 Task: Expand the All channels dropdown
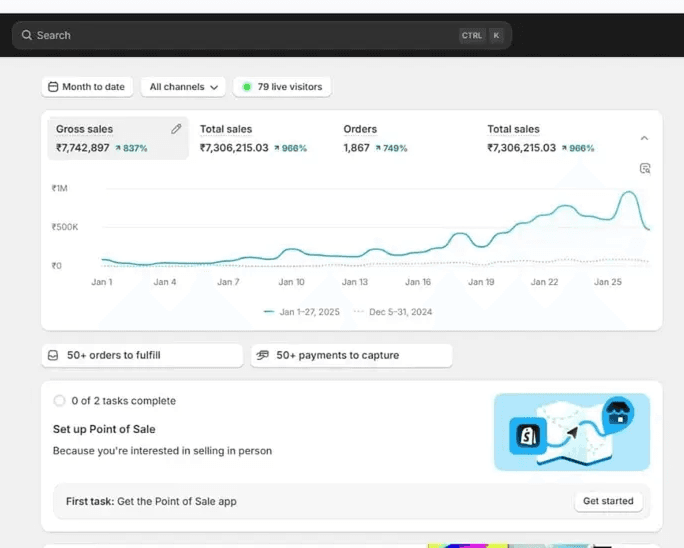click(x=183, y=87)
